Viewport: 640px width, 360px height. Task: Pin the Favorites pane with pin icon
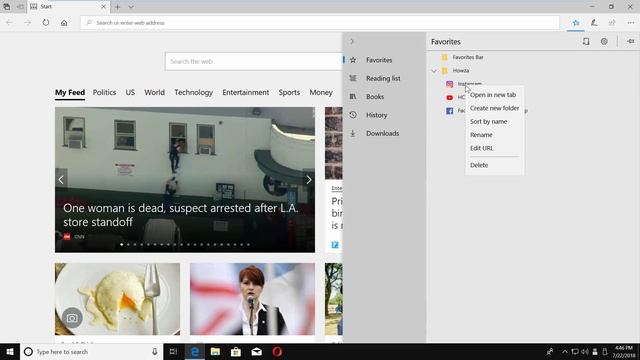coord(631,41)
